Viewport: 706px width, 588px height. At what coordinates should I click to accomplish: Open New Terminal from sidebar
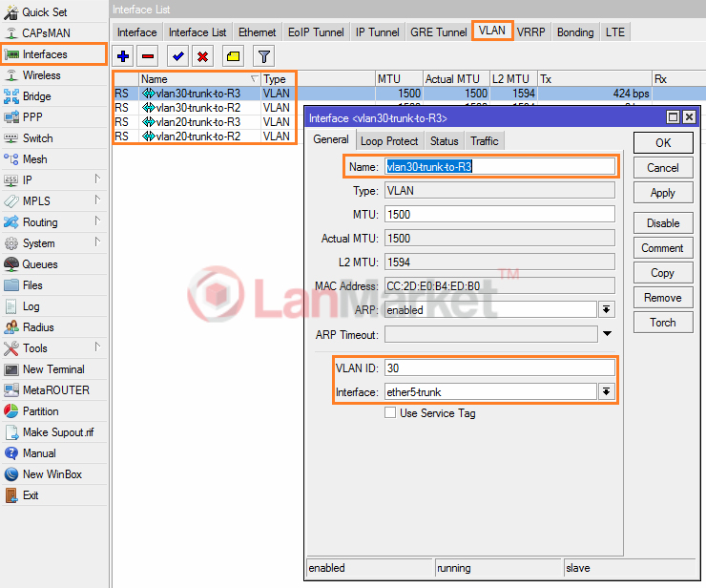tap(52, 369)
